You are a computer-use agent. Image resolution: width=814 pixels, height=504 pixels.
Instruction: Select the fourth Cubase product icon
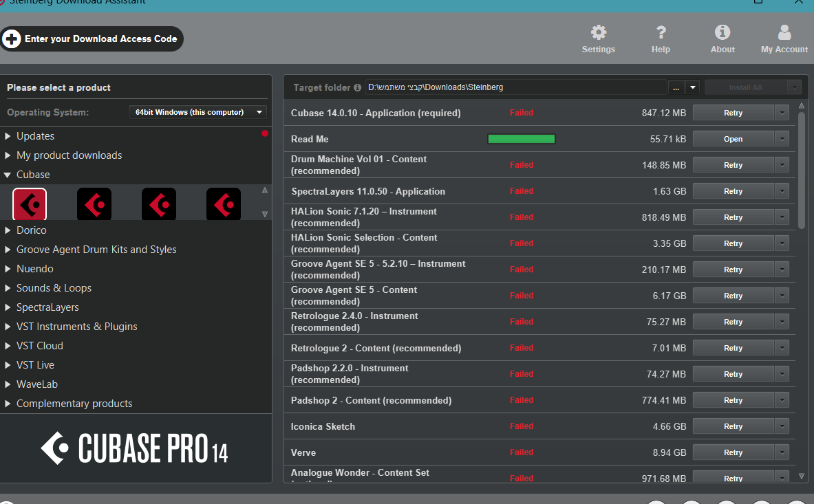(x=223, y=204)
